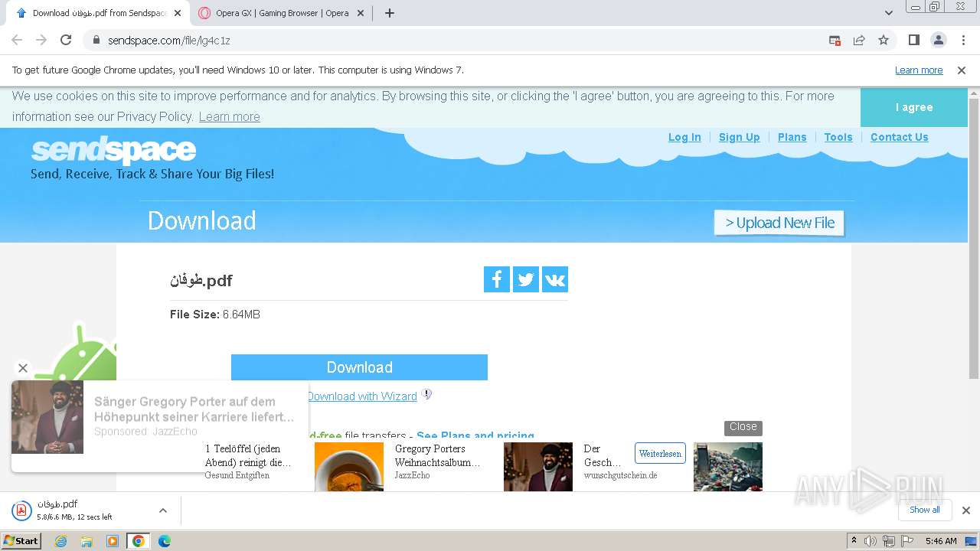The height and width of the screenshot is (551, 980).
Task: Open Learn more about Chrome updates
Action: 919,70
